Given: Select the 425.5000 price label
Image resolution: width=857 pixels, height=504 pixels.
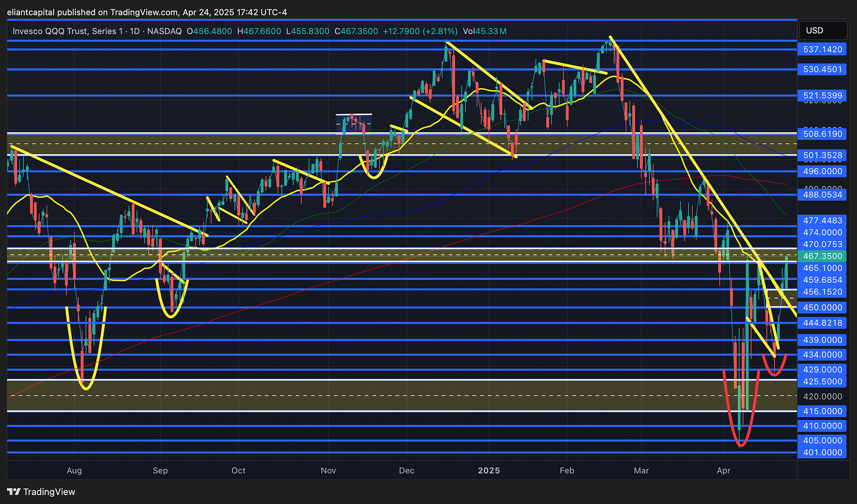Looking at the screenshot, I should pos(822,381).
